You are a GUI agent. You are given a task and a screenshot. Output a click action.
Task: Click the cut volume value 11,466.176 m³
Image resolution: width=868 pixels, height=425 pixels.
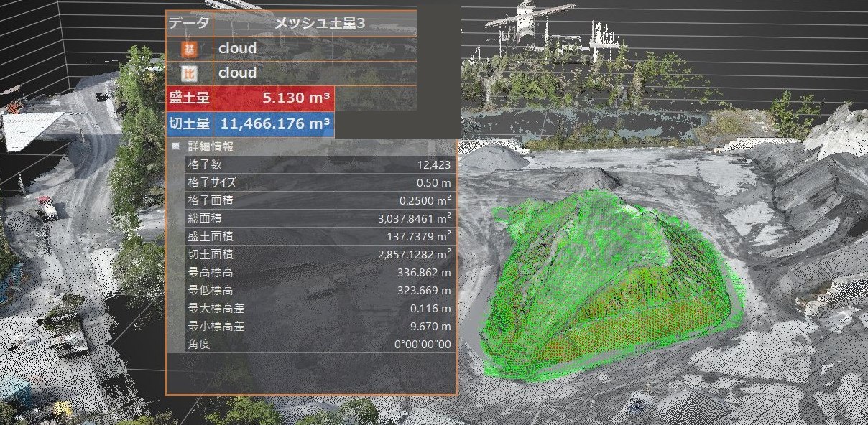(274, 123)
